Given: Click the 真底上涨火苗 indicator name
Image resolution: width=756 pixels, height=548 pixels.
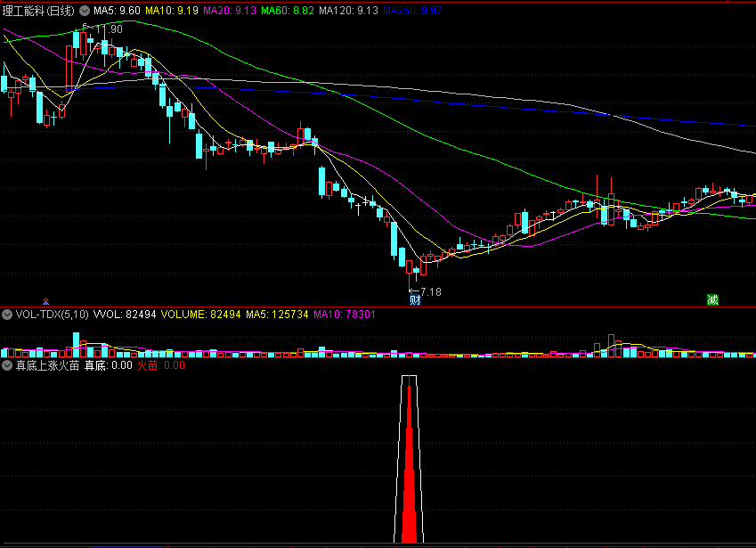Looking at the screenshot, I should [47, 365].
